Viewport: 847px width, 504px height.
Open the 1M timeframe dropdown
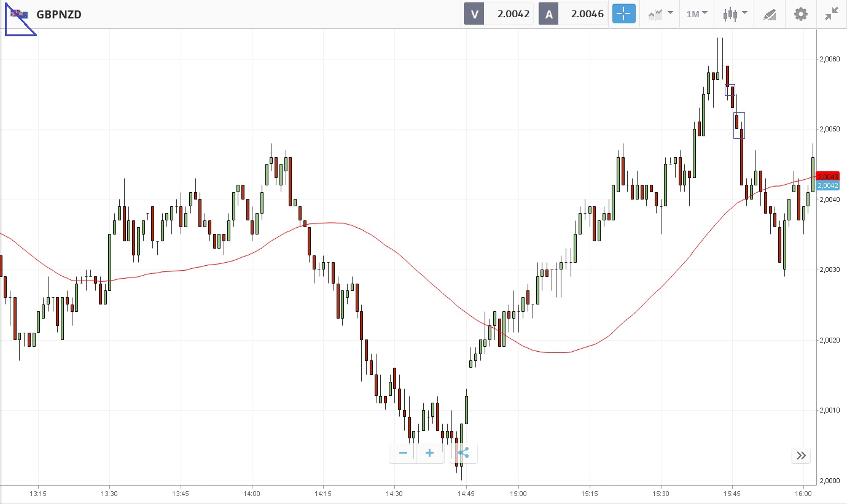coord(697,14)
